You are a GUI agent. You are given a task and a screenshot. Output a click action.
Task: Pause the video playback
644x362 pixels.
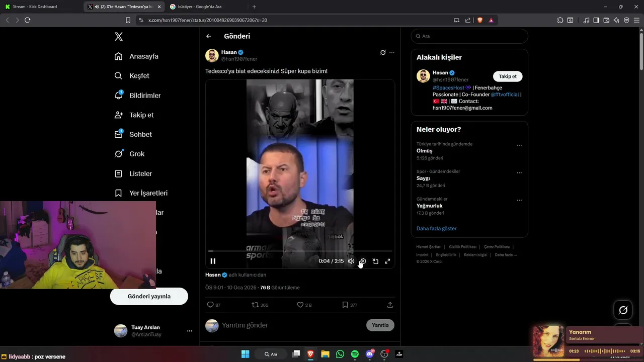(x=213, y=261)
